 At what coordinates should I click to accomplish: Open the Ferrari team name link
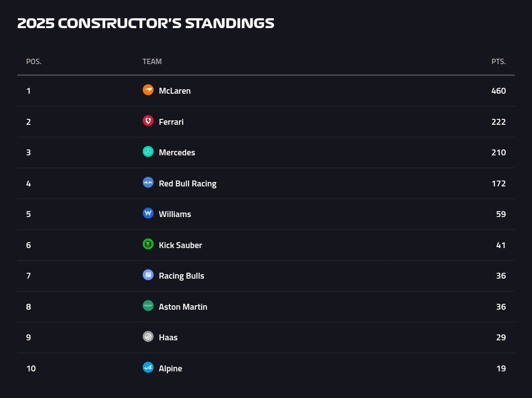pyautogui.click(x=171, y=122)
